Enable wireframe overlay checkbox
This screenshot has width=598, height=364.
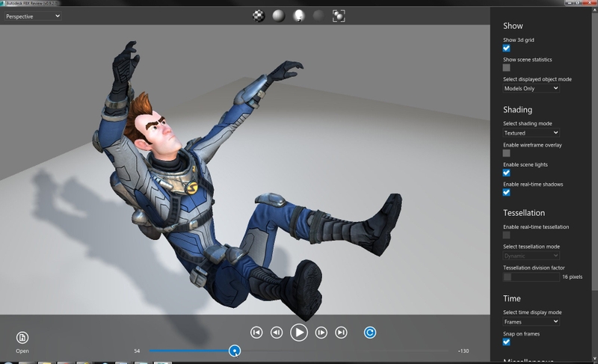[x=507, y=153]
